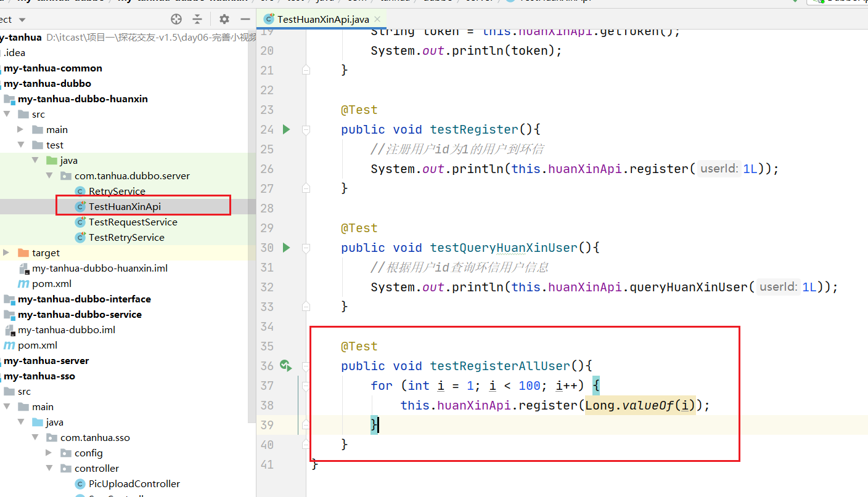Select the TestHuanXinApi.java editor tab

pos(323,19)
